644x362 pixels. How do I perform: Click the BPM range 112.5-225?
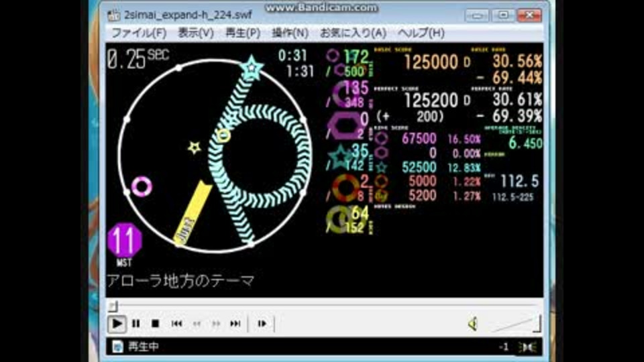pyautogui.click(x=513, y=197)
